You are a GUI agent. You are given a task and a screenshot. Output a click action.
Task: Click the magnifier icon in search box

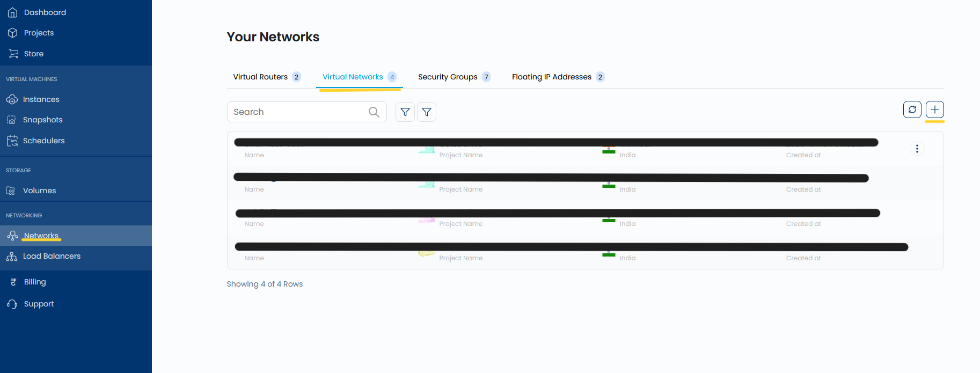click(374, 112)
